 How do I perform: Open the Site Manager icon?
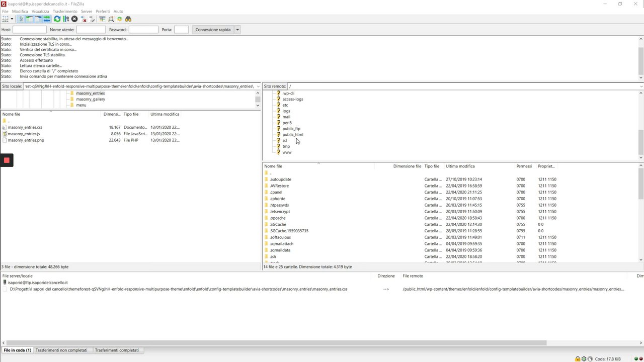pos(6,19)
